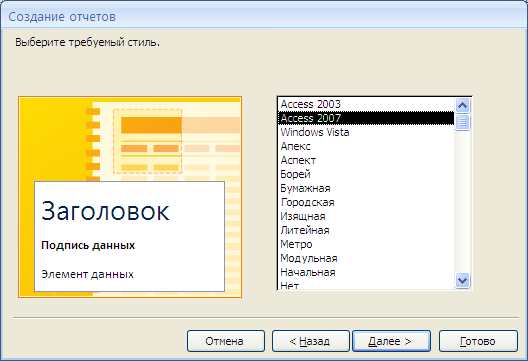Go back with the Назад button

click(310, 341)
